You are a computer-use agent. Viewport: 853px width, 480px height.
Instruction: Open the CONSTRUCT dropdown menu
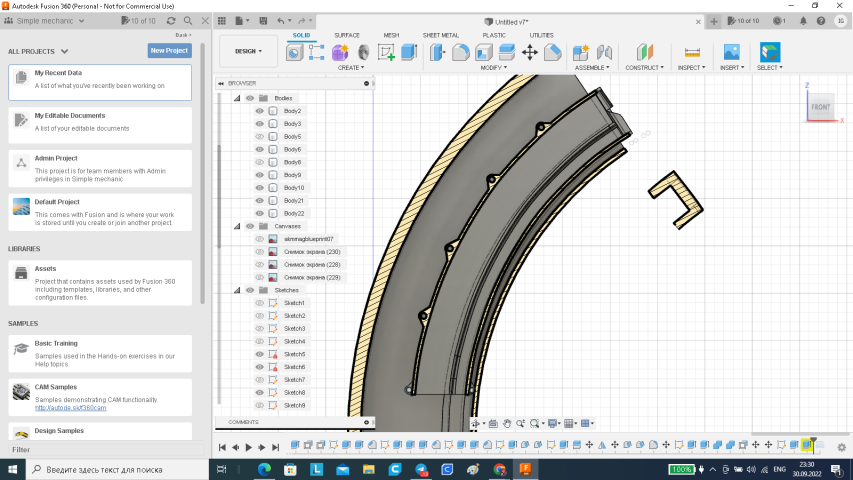(x=645, y=67)
